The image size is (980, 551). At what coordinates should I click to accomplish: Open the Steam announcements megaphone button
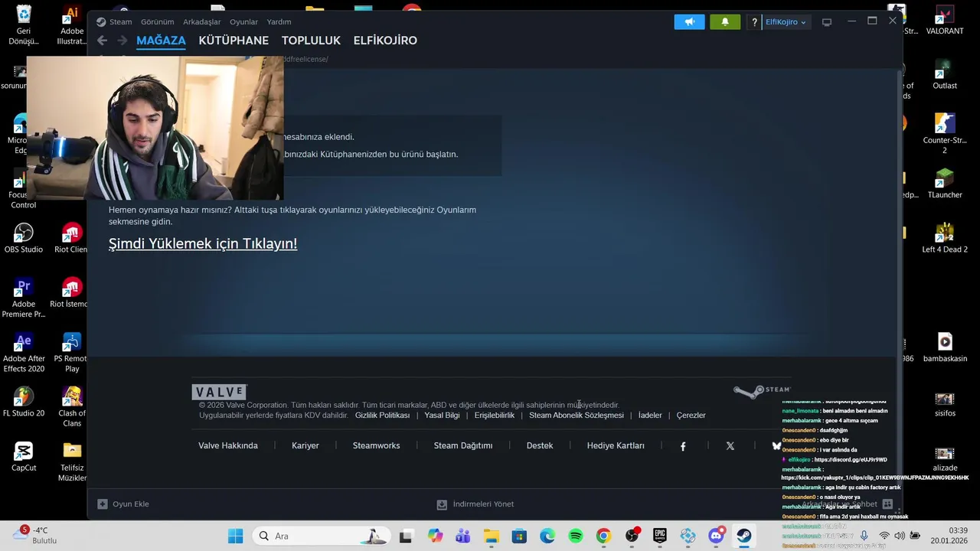(x=689, y=22)
